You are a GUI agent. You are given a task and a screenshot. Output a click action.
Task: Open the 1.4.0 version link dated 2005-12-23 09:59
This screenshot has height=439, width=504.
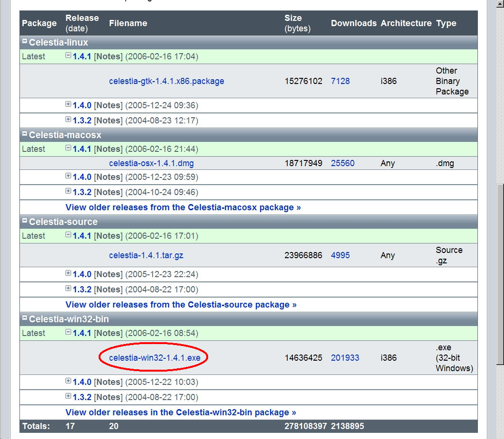click(x=82, y=177)
